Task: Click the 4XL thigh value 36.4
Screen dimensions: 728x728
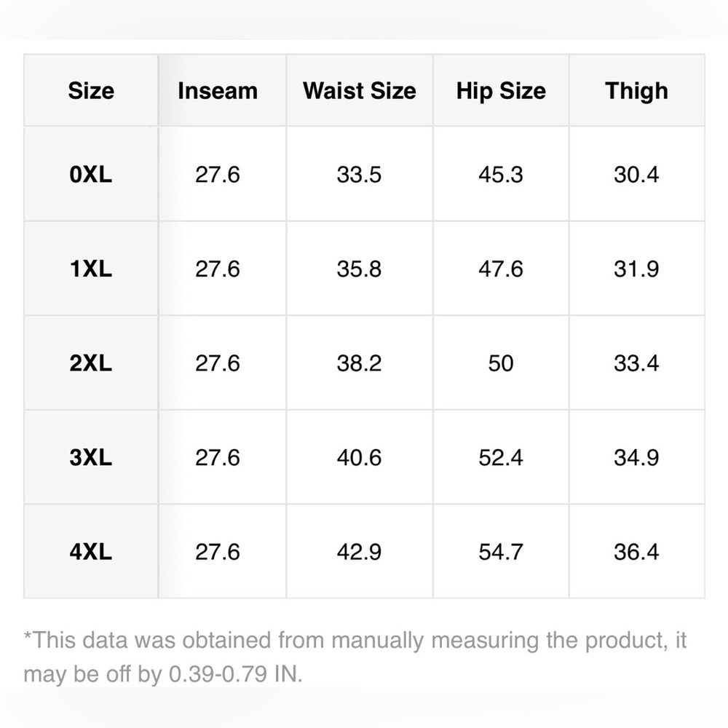Action: (636, 552)
